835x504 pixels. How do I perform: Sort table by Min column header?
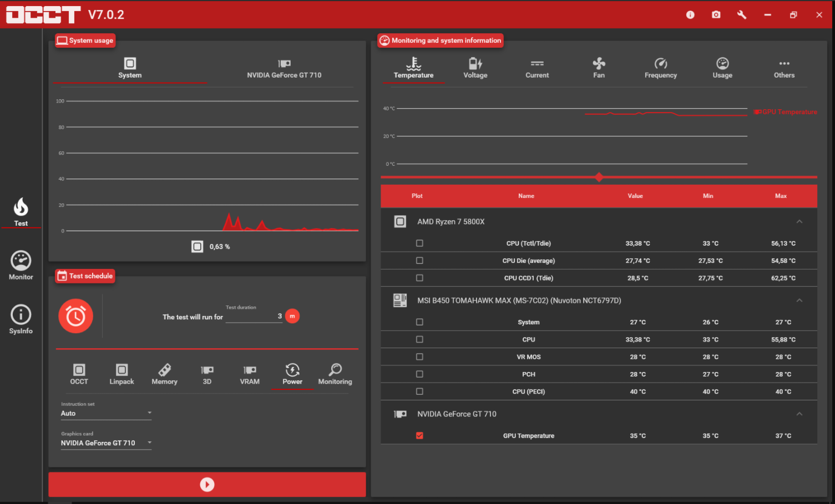pos(708,196)
